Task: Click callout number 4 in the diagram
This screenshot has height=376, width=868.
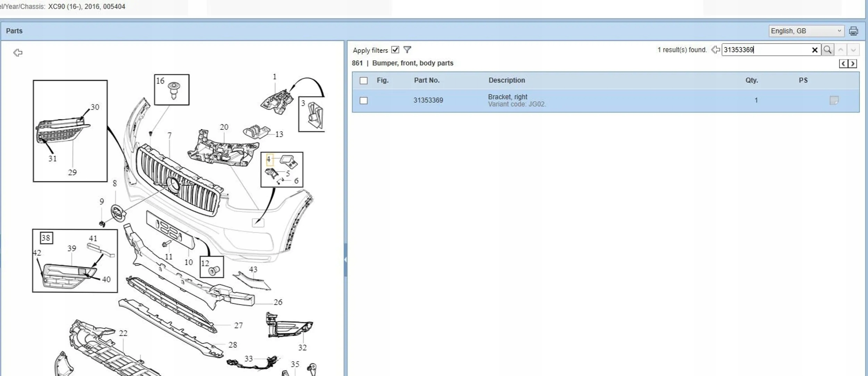Action: [x=268, y=159]
